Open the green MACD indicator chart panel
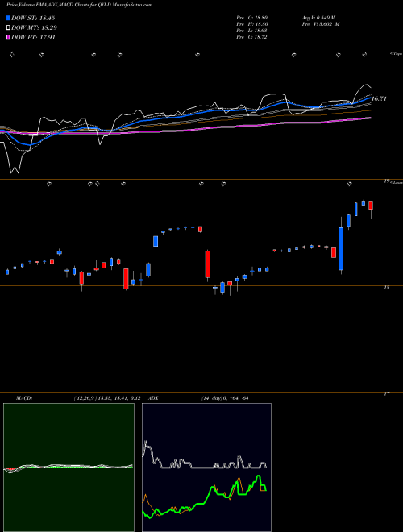 [x=69, y=468]
